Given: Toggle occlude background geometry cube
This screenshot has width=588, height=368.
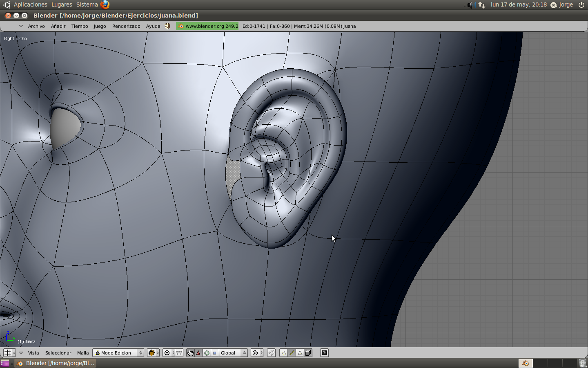Looking at the screenshot, I should [308, 353].
